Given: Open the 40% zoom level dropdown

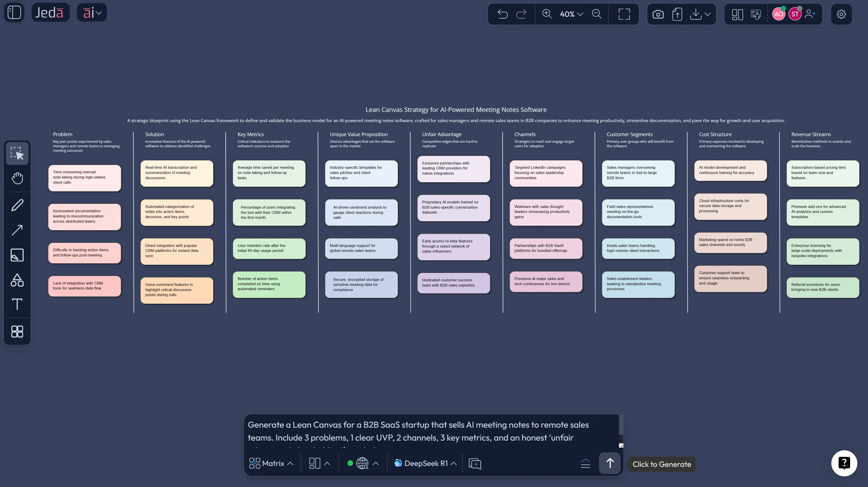Looking at the screenshot, I should click(570, 14).
